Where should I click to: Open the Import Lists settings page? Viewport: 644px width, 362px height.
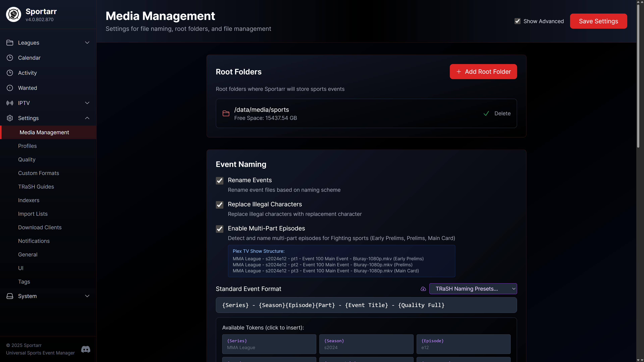[x=48, y=214]
